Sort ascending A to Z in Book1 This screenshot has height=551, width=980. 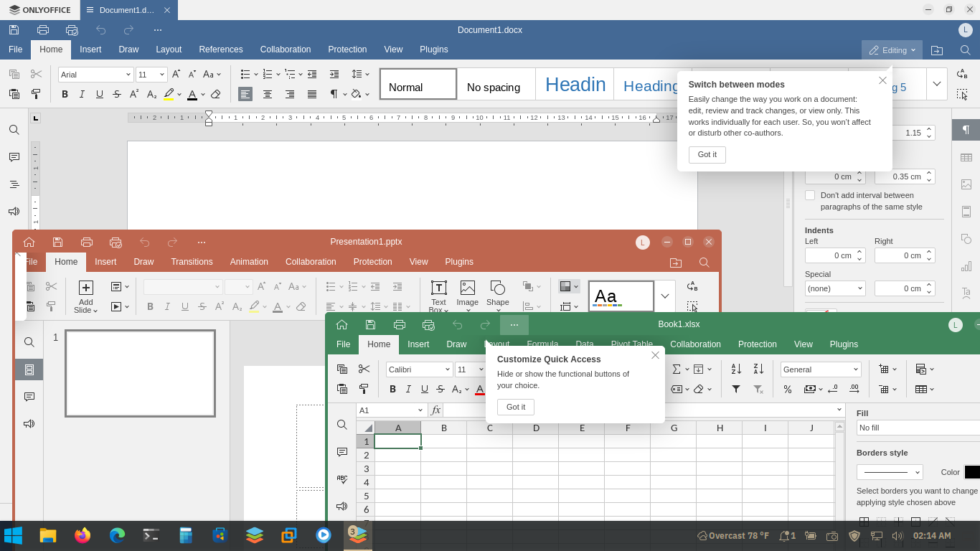[x=736, y=369]
